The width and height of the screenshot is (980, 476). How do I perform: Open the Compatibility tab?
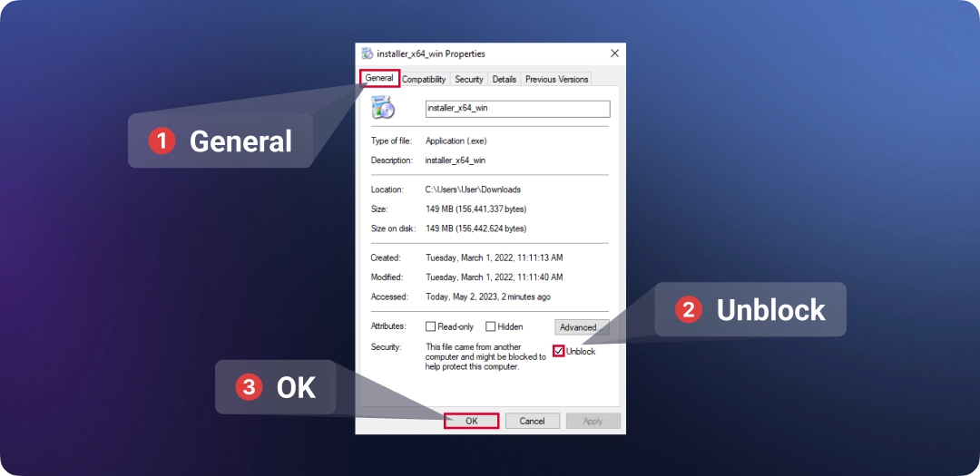pos(424,80)
